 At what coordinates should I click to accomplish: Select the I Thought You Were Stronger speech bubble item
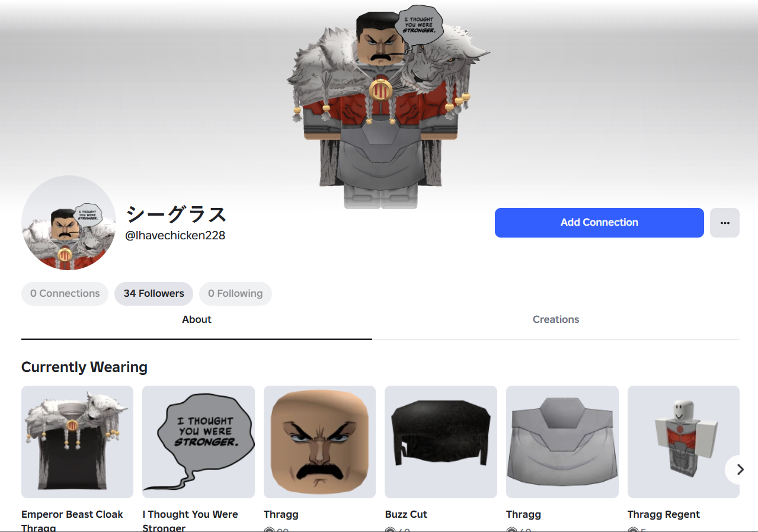pyautogui.click(x=199, y=442)
